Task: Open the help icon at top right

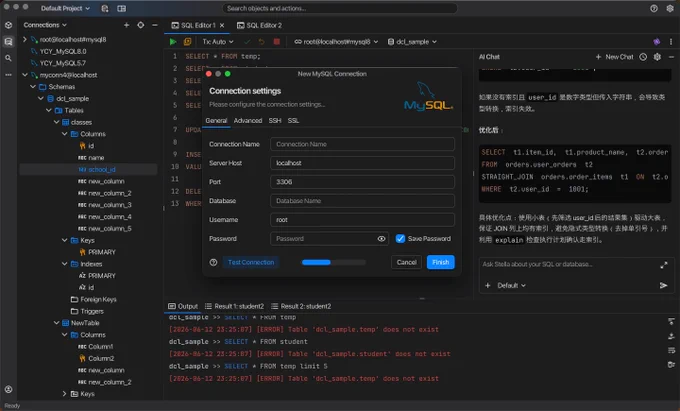Action: click(x=654, y=8)
